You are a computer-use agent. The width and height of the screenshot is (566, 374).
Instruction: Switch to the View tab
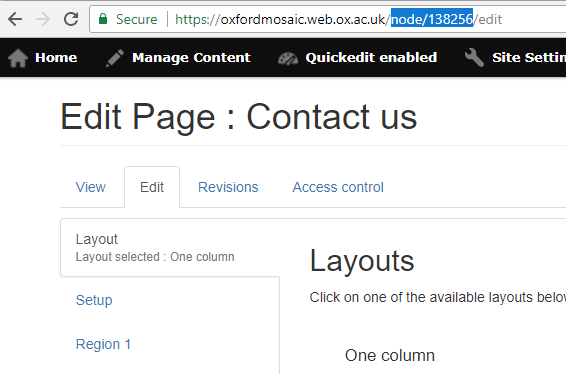tap(91, 187)
